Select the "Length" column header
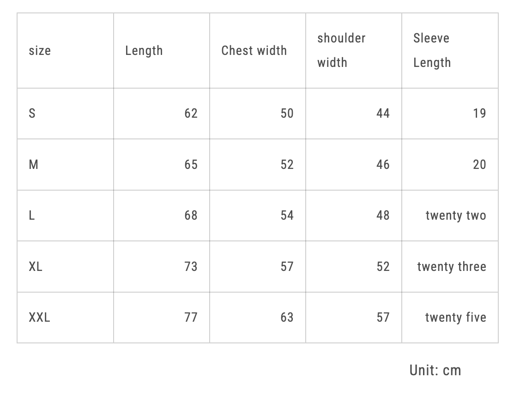The height and width of the screenshot is (396, 532). pos(144,50)
